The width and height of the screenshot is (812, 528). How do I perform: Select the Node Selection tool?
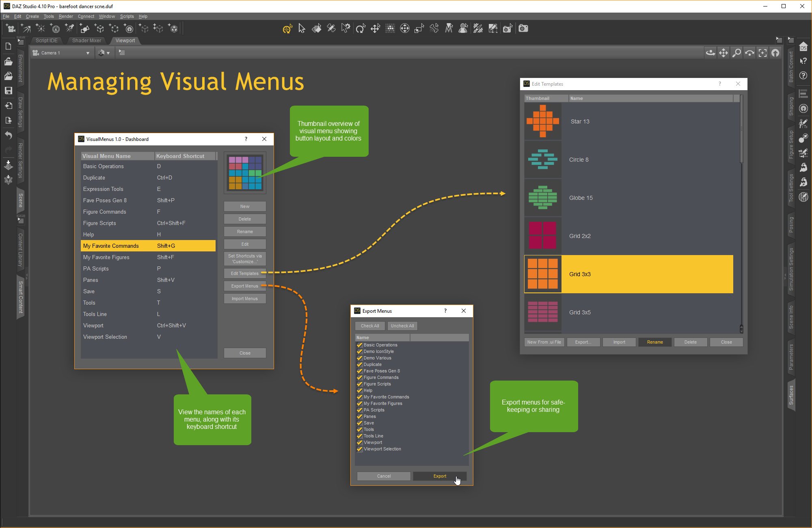302,28
